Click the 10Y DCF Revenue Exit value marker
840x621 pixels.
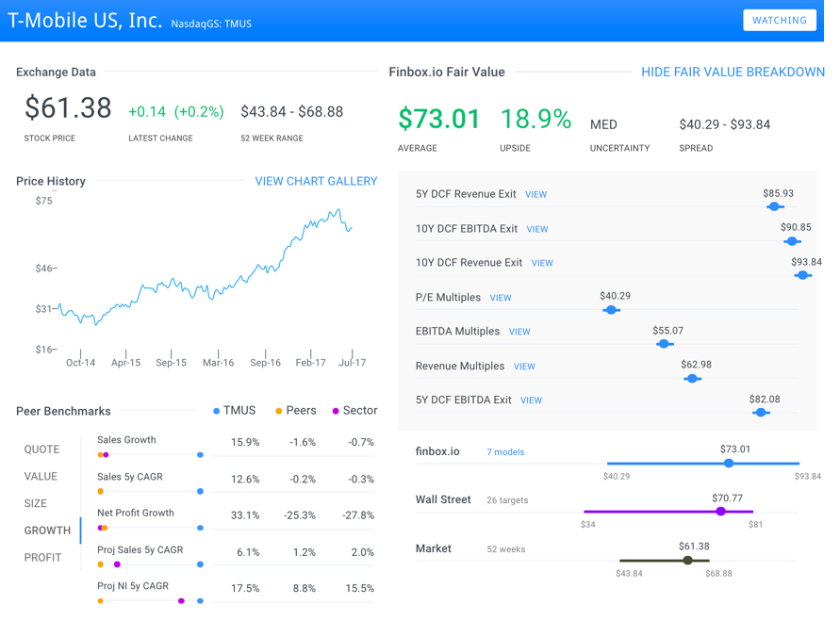coord(802,275)
